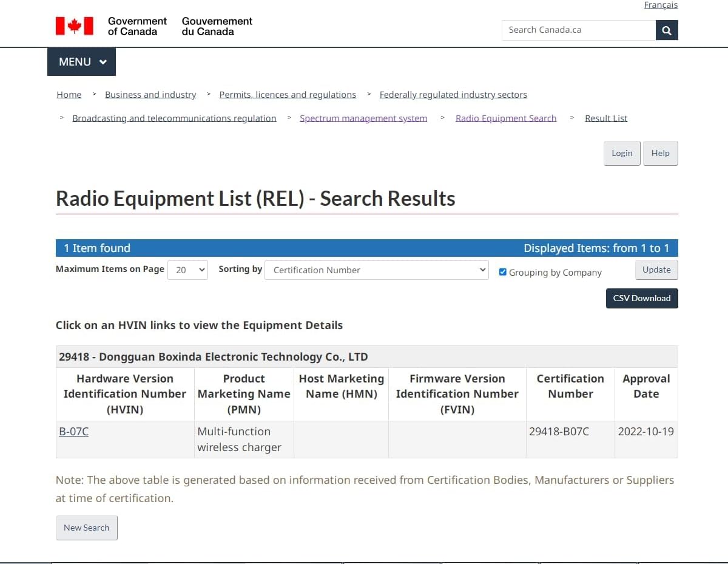
Task: Open Spectrum management system breadcrumb
Action: pyautogui.click(x=363, y=118)
